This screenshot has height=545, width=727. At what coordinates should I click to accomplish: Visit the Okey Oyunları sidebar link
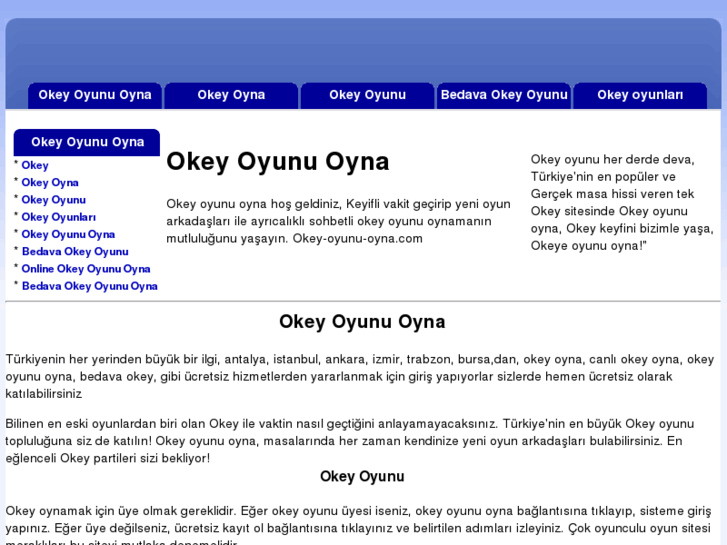point(58,216)
